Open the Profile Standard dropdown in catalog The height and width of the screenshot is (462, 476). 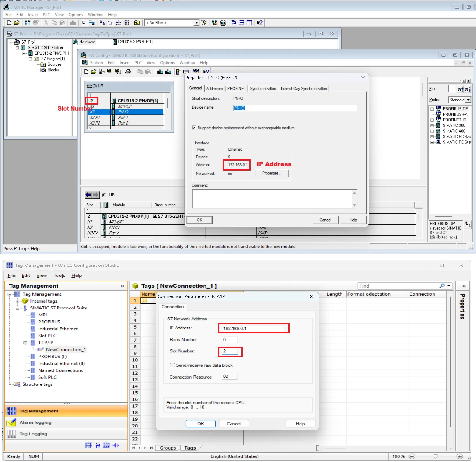click(468, 100)
